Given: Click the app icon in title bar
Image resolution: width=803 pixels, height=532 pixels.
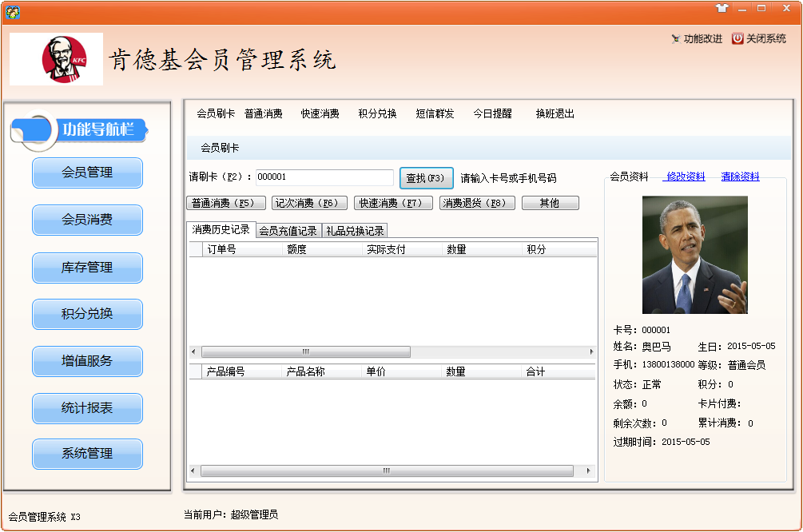Looking at the screenshot, I should [13, 12].
